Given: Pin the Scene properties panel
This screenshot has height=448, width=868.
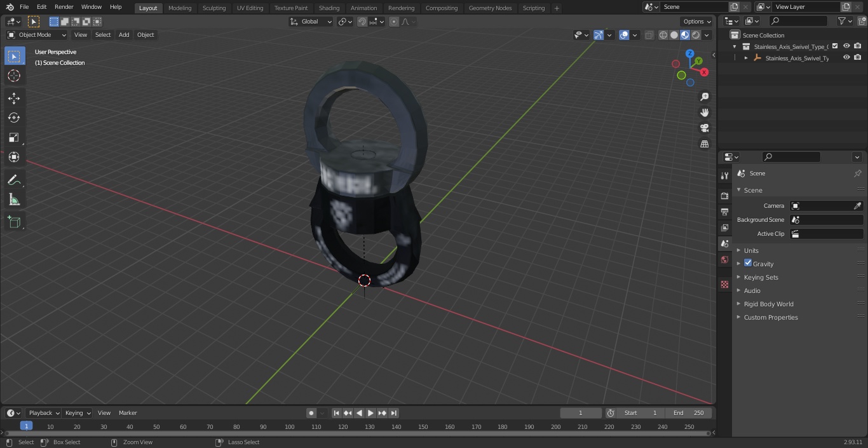Looking at the screenshot, I should (857, 173).
